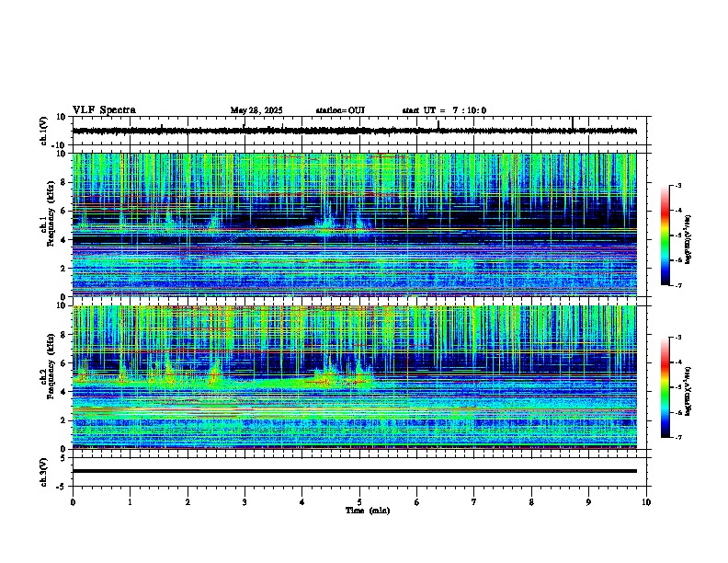Screen dimensions: 728x563
Task: Click time axis tick label '3'
Action: pyautogui.click(x=245, y=502)
